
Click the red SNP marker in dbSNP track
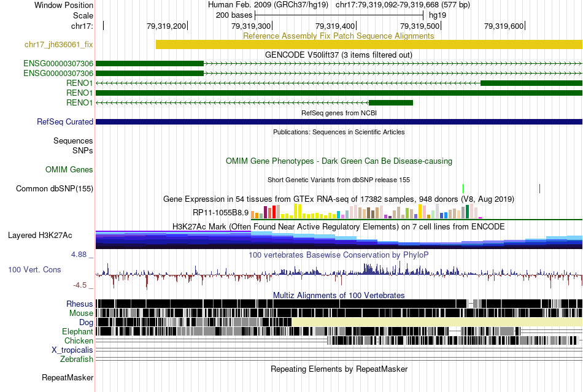click(539, 189)
